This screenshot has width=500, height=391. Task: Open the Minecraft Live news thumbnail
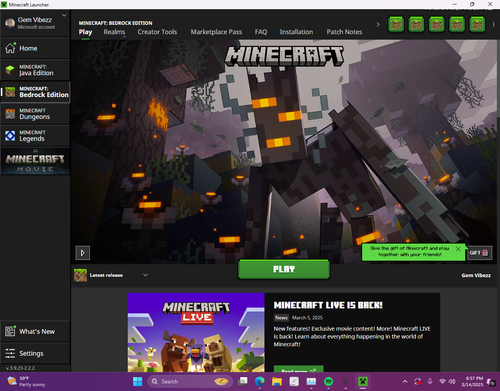[x=196, y=332]
